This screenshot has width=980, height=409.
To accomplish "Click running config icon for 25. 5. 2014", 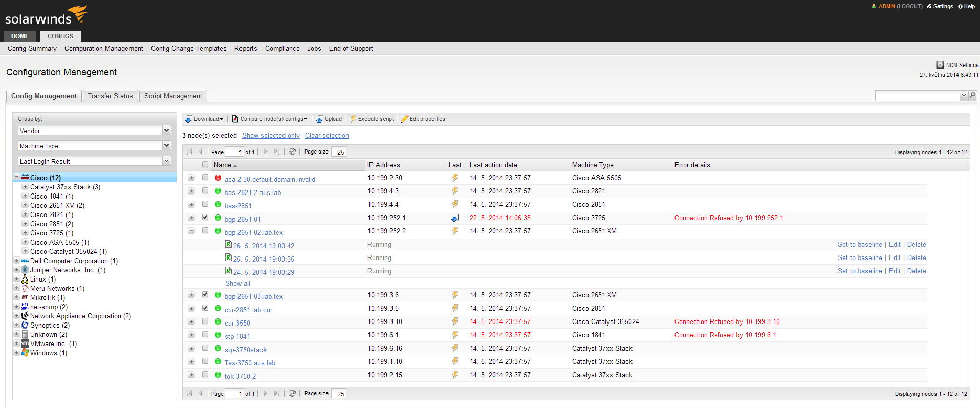I will [x=229, y=257].
